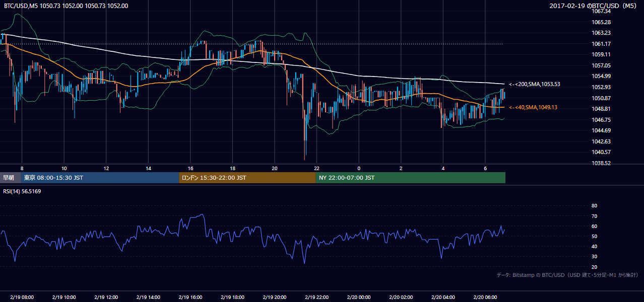Click the 2/19 08:00 time label
This screenshot has width=644, height=302.
click(22, 297)
